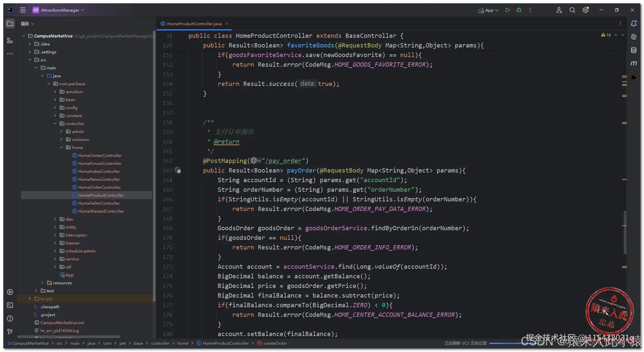Image resolution: width=644 pixels, height=352 pixels.
Task: Open more run actions menu
Action: (x=530, y=10)
